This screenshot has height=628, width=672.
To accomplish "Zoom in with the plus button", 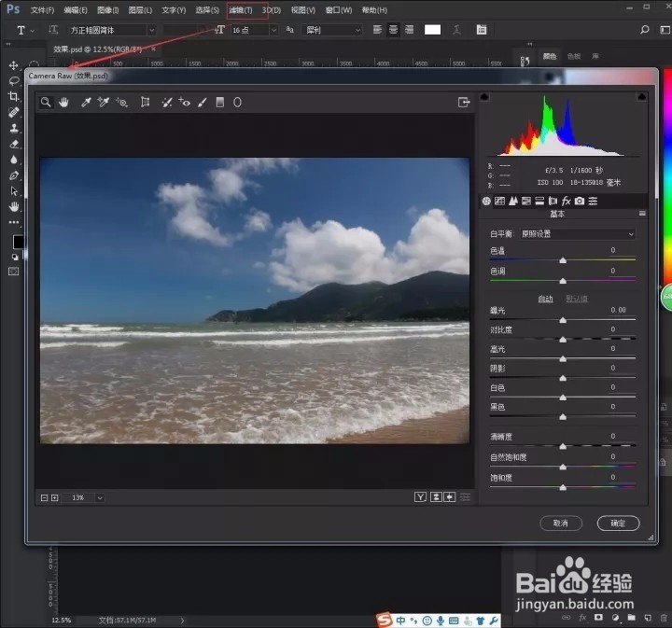I will point(54,497).
